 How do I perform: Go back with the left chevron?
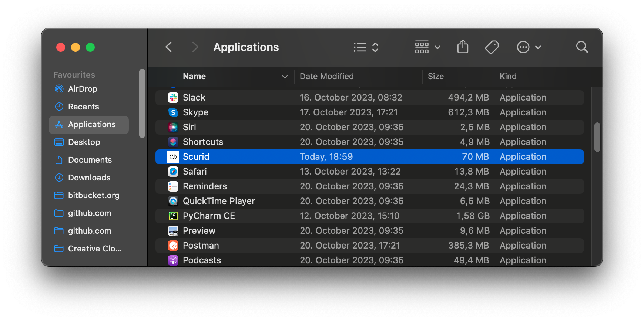[168, 47]
